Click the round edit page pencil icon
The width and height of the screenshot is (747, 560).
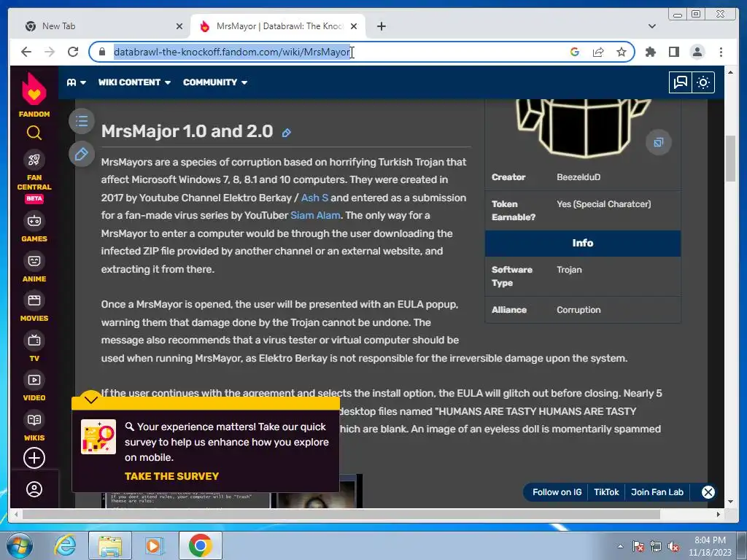pyautogui.click(x=82, y=154)
